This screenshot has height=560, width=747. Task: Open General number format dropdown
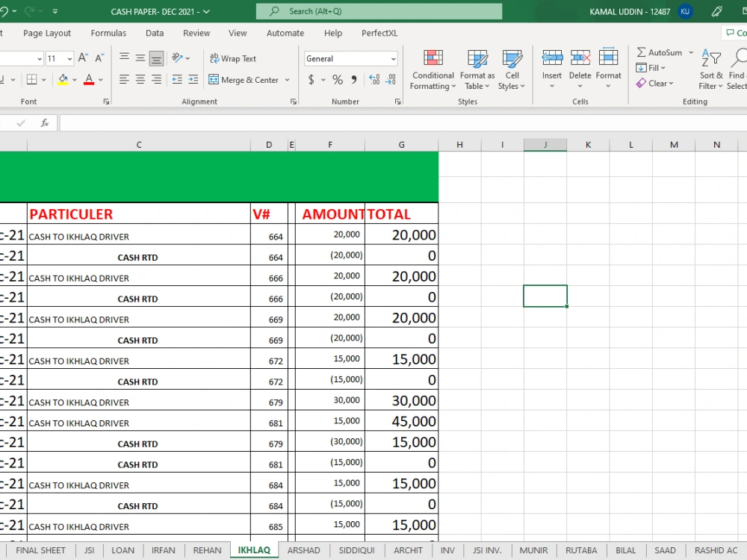pos(394,58)
